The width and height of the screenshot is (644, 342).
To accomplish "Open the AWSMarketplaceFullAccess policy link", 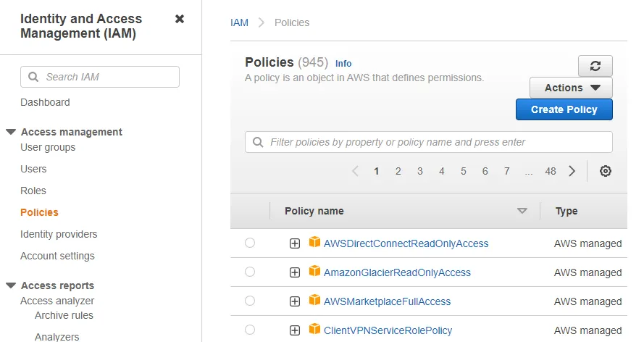I will coord(388,301).
